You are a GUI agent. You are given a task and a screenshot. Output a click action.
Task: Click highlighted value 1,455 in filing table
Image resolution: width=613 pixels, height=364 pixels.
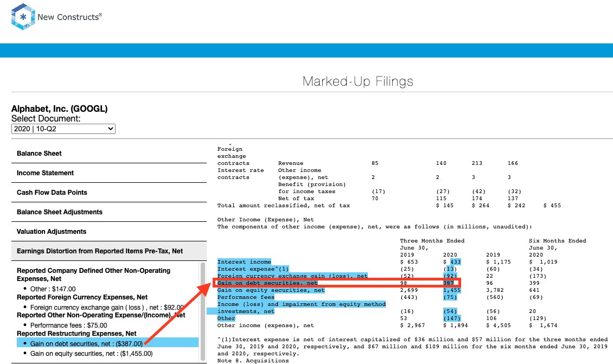tap(452, 290)
